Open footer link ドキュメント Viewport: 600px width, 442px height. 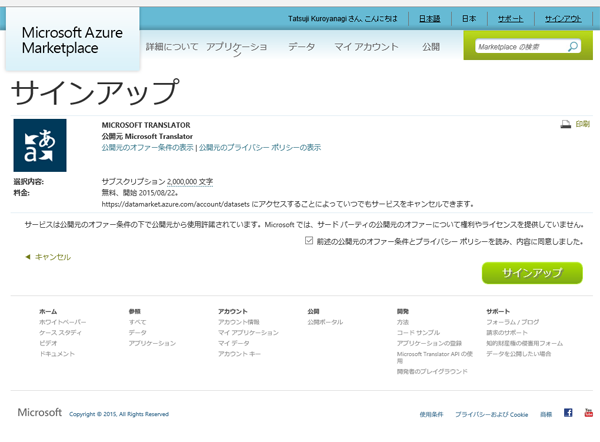(57, 354)
